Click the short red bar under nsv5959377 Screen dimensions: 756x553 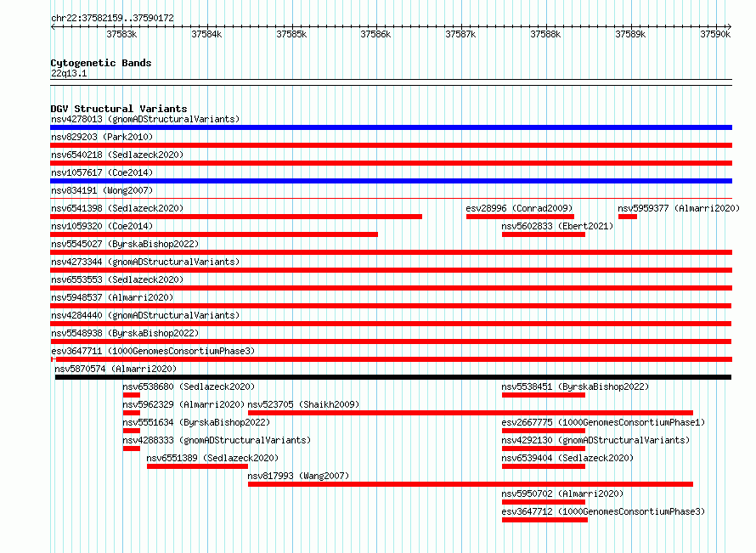[628, 217]
